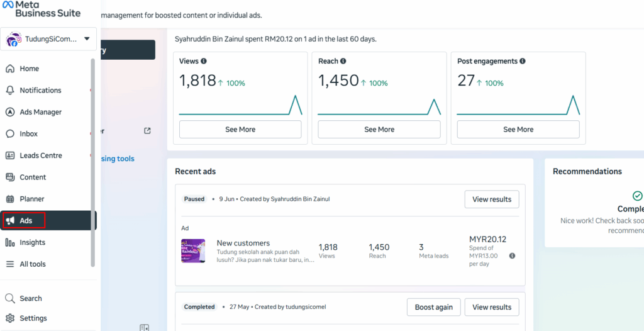Click See More under Views
Image resolution: width=644 pixels, height=331 pixels.
tap(240, 130)
